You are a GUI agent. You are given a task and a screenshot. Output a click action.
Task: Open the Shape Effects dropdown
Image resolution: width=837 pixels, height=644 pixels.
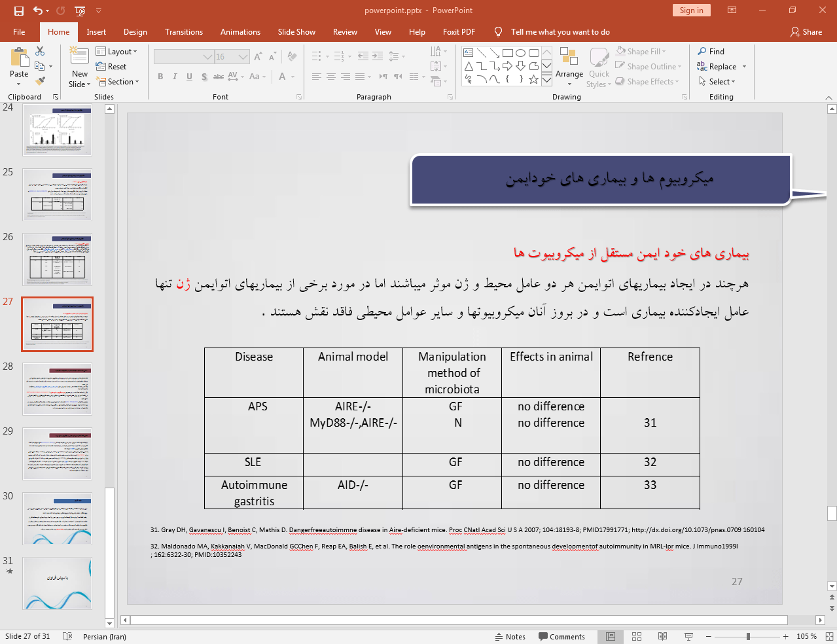click(x=647, y=82)
